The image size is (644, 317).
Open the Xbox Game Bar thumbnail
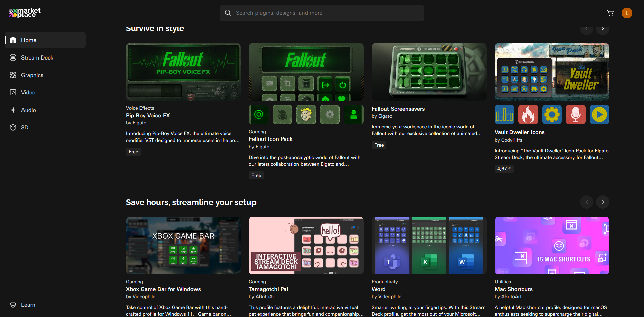coord(183,245)
